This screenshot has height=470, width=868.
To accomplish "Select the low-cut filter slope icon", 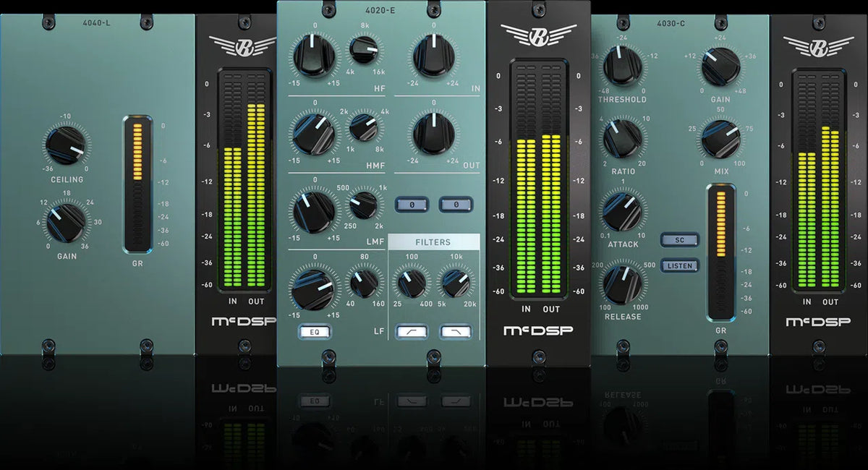I will click(412, 332).
